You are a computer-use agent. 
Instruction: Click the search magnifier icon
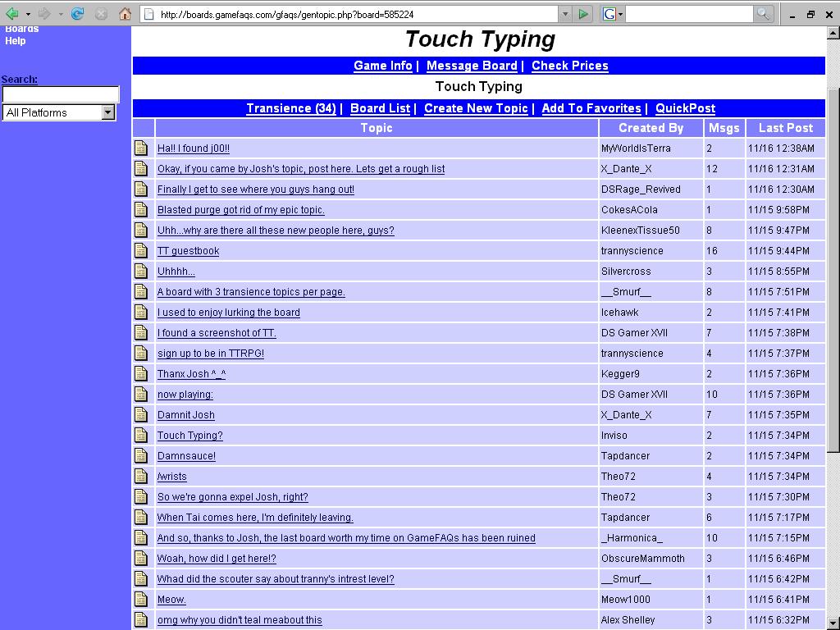pyautogui.click(x=763, y=14)
